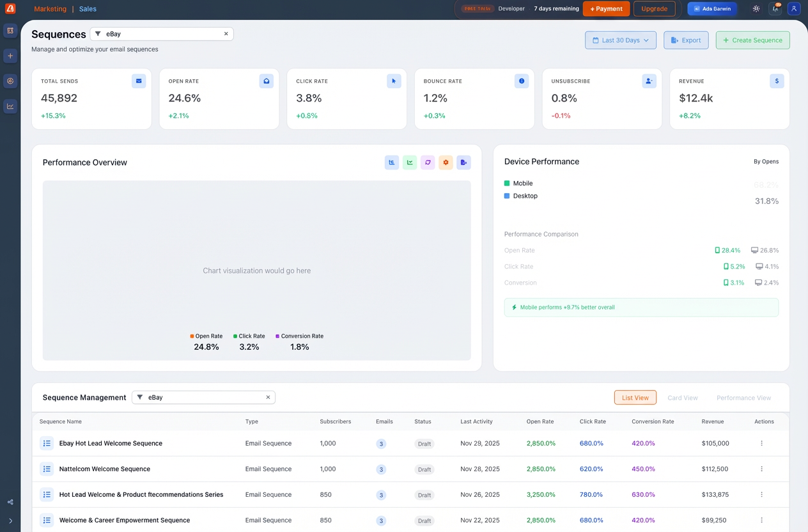Click the Create Sequence button
The image size is (808, 532).
[752, 40]
